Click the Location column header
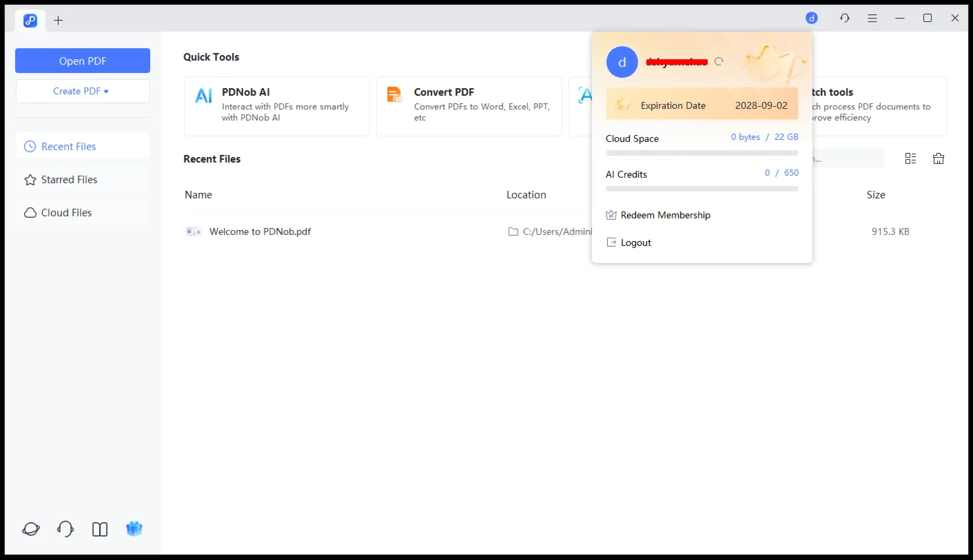Screen dimensions: 973x560 [x=526, y=195]
